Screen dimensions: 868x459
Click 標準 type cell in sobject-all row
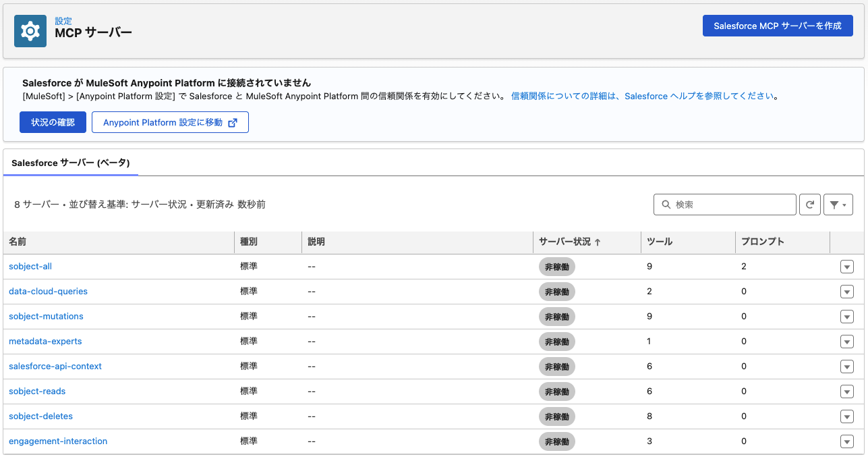[249, 267]
